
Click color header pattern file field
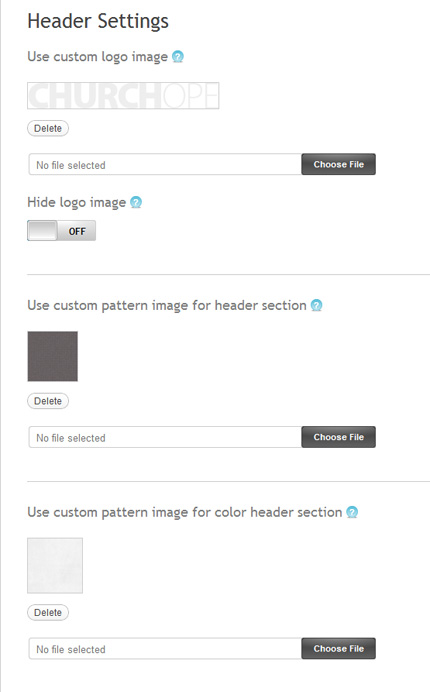click(x=165, y=649)
